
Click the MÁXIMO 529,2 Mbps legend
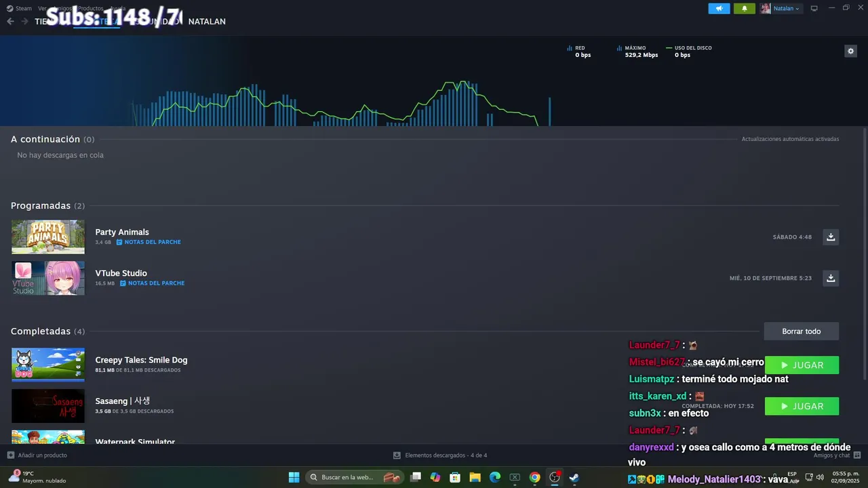pyautogui.click(x=637, y=52)
